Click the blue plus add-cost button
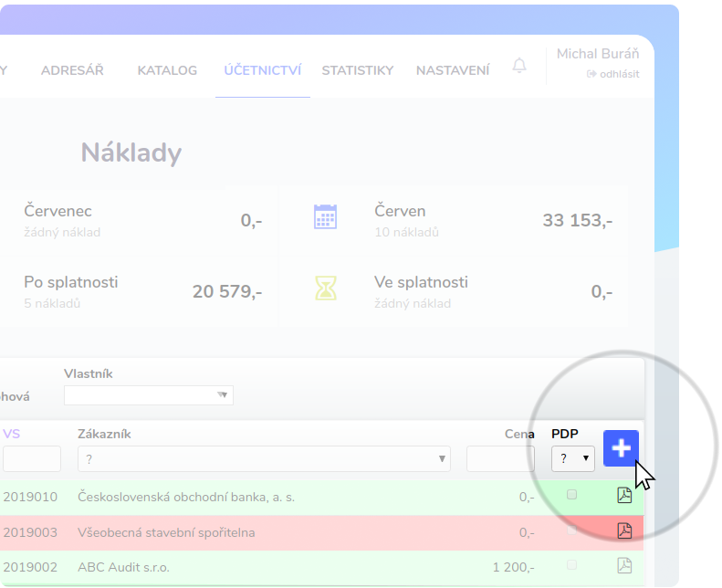 coord(621,448)
